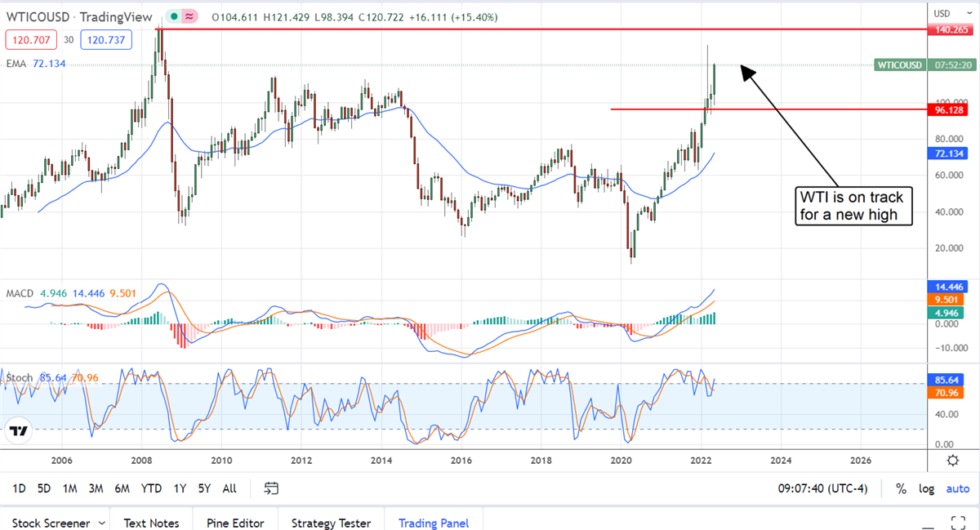Click the MACD 14.446 axis label
980x530 pixels.
[x=949, y=287]
